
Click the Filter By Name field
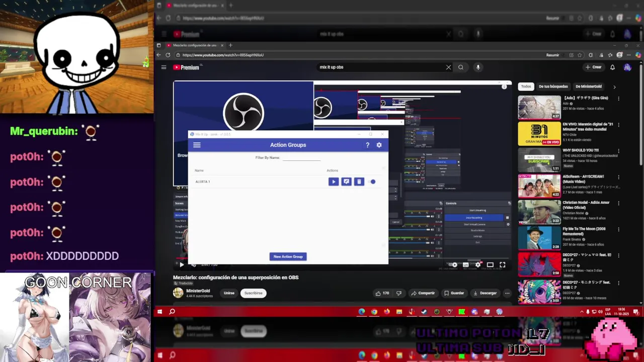301,158
